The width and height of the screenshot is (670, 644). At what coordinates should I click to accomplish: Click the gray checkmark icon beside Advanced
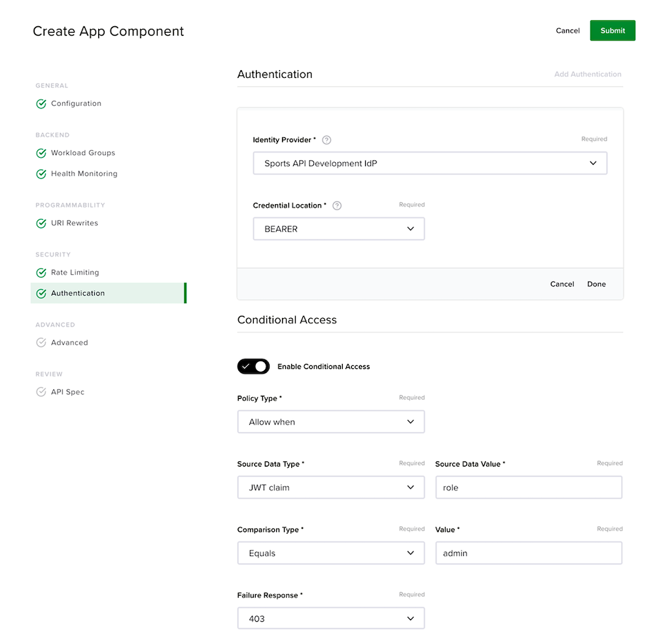tap(41, 343)
